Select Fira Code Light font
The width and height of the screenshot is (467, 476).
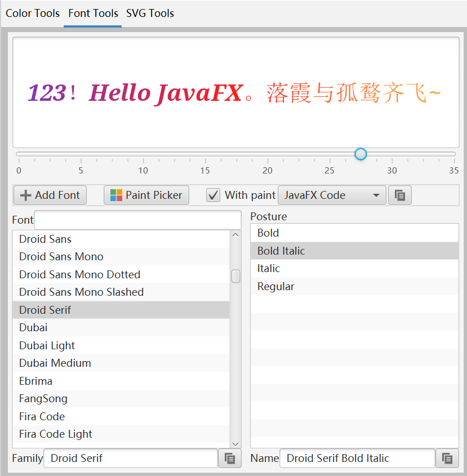tap(121, 434)
